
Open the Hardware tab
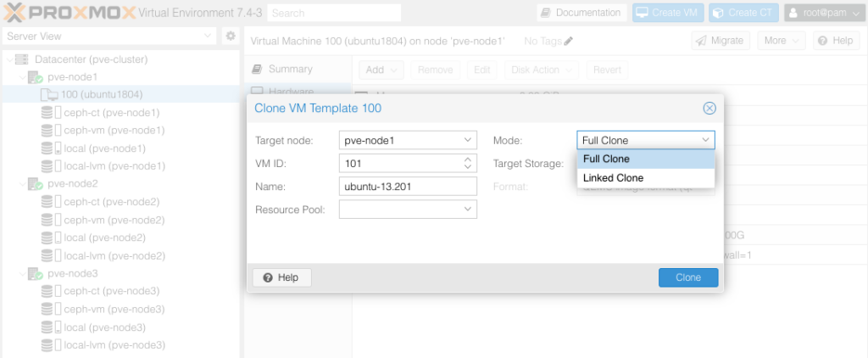(297, 90)
